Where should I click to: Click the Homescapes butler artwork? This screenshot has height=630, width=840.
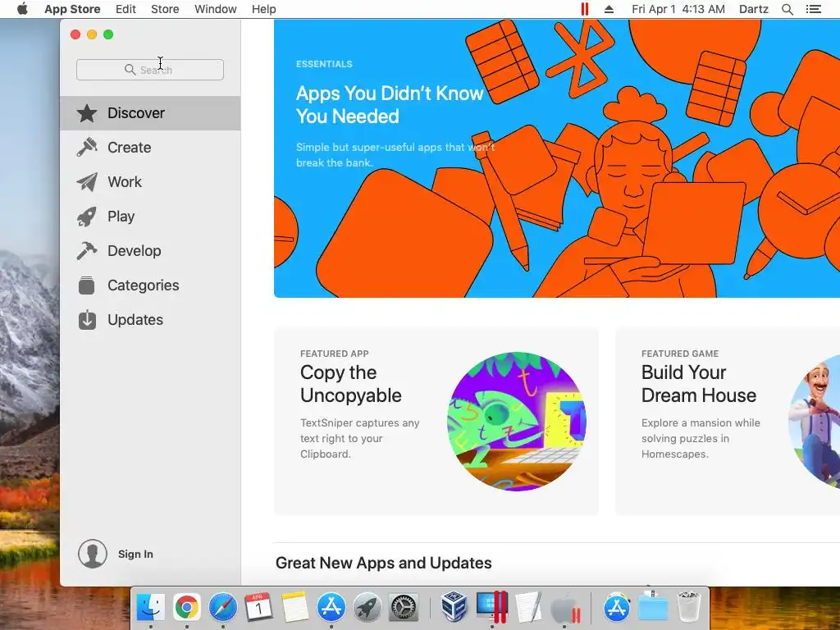click(815, 421)
